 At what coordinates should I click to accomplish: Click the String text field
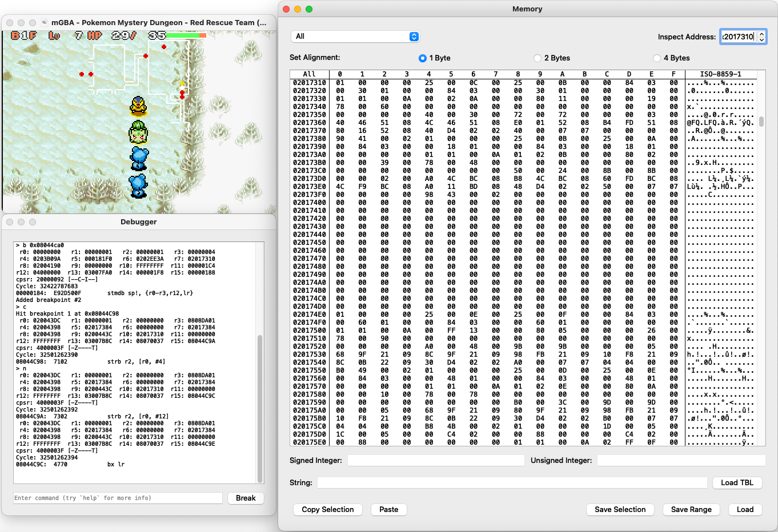[512, 482]
